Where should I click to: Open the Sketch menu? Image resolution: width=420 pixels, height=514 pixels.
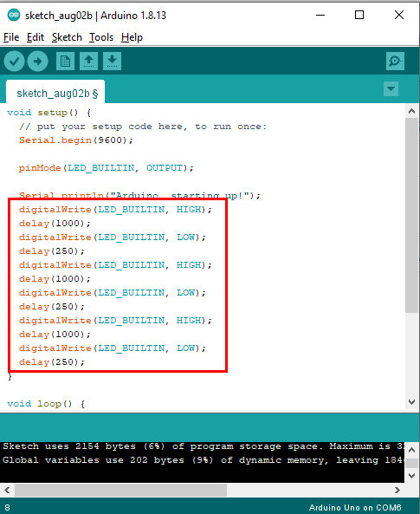point(67,37)
